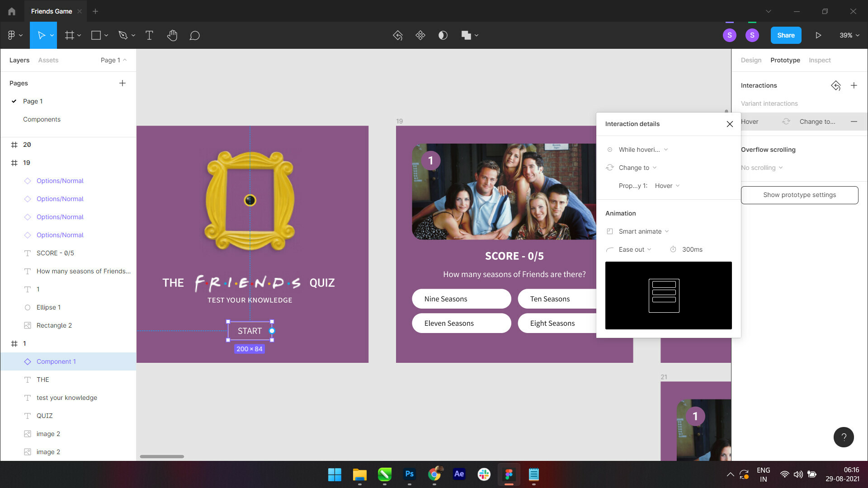Click the START button prototype connection node
The width and height of the screenshot is (868, 488).
pos(272,331)
